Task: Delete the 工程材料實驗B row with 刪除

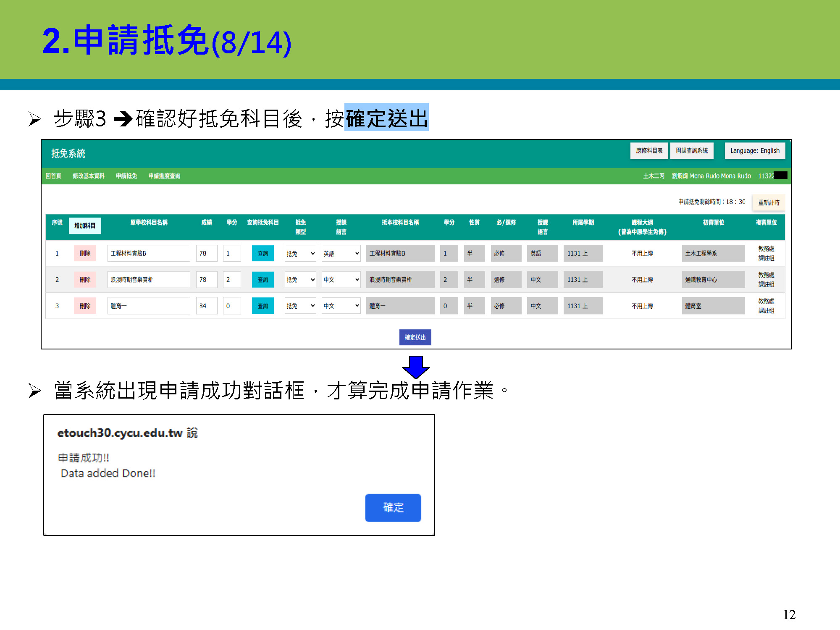Action: coord(85,253)
